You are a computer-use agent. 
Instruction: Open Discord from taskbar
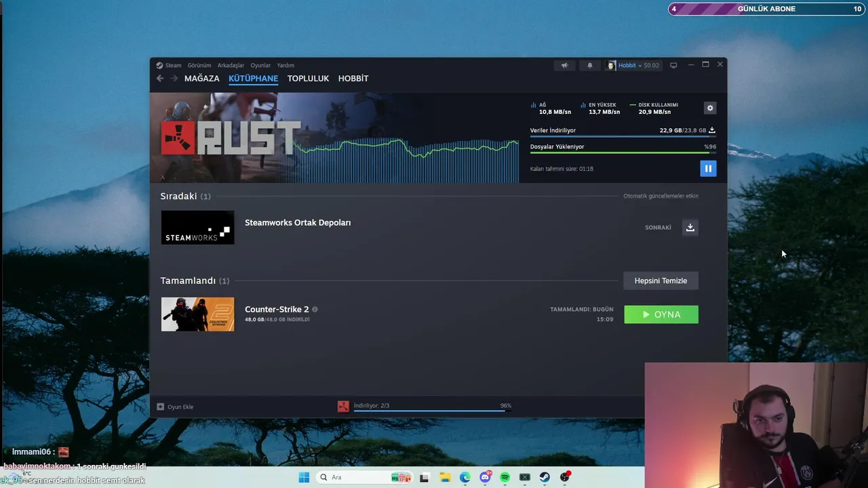(x=485, y=477)
